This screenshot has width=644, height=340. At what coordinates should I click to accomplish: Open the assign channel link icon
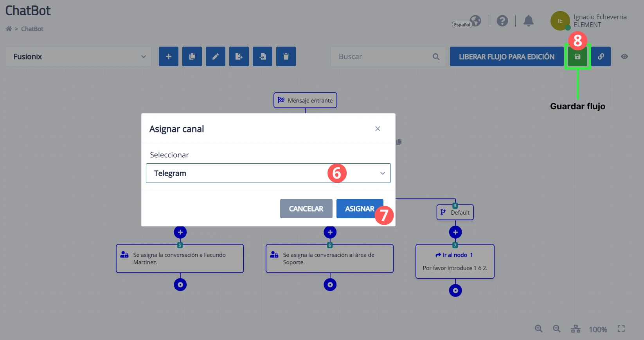[601, 56]
